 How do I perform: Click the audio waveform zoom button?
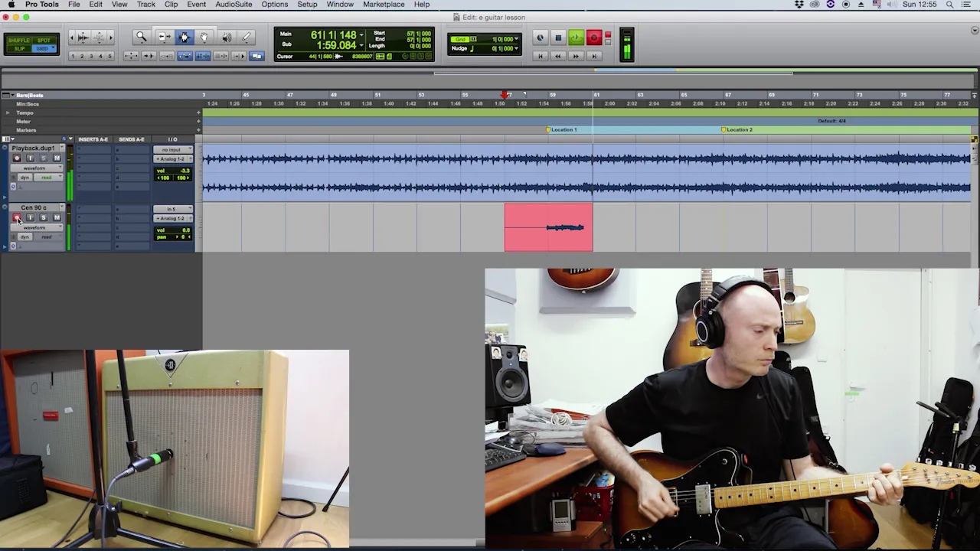(83, 37)
